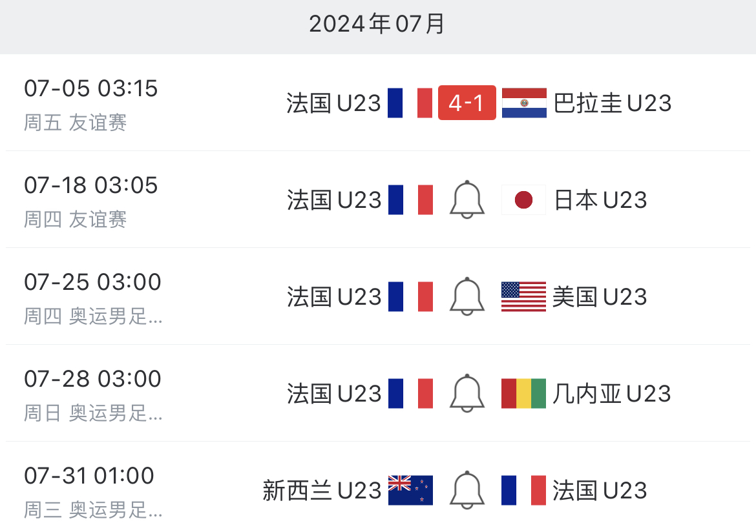Open 新西兰 U23 team name

(x=322, y=491)
